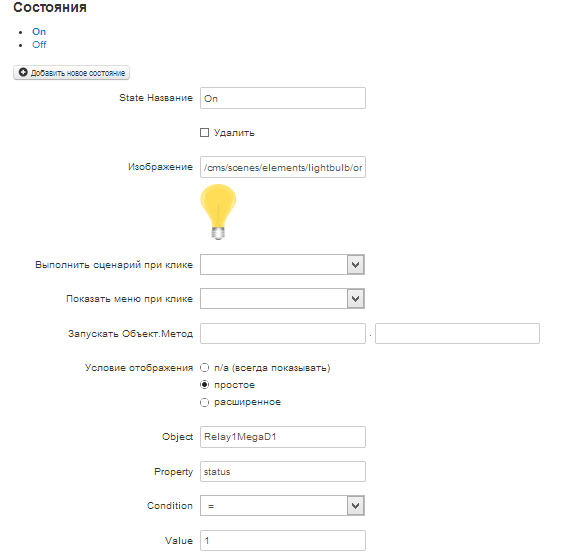
Task: Click the method field after the dot
Action: 458,334
